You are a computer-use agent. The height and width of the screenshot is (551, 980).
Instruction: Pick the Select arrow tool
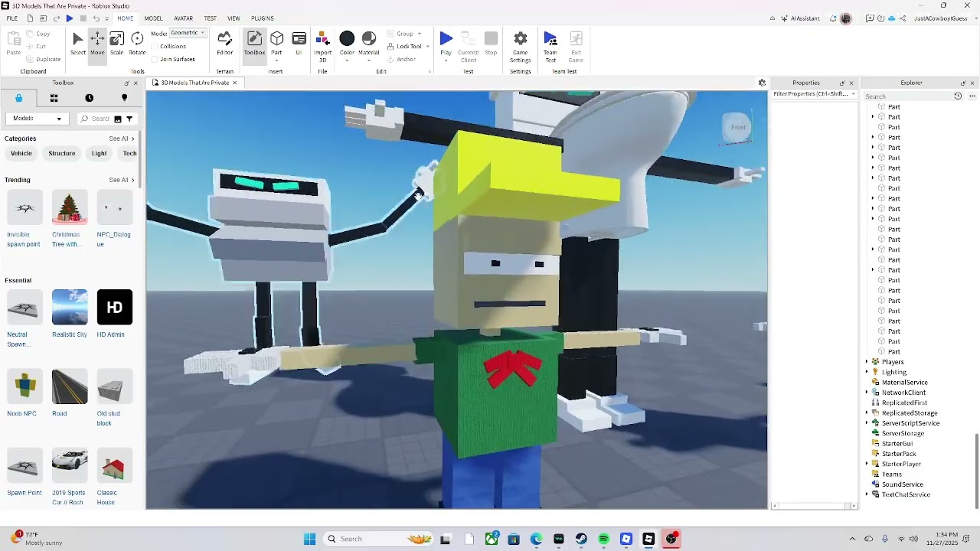78,44
